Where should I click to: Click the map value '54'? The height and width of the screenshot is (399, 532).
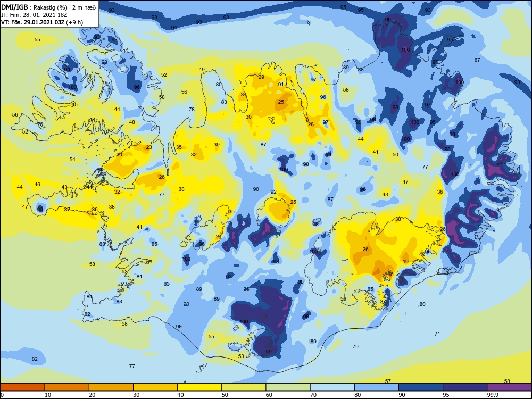click(x=72, y=159)
